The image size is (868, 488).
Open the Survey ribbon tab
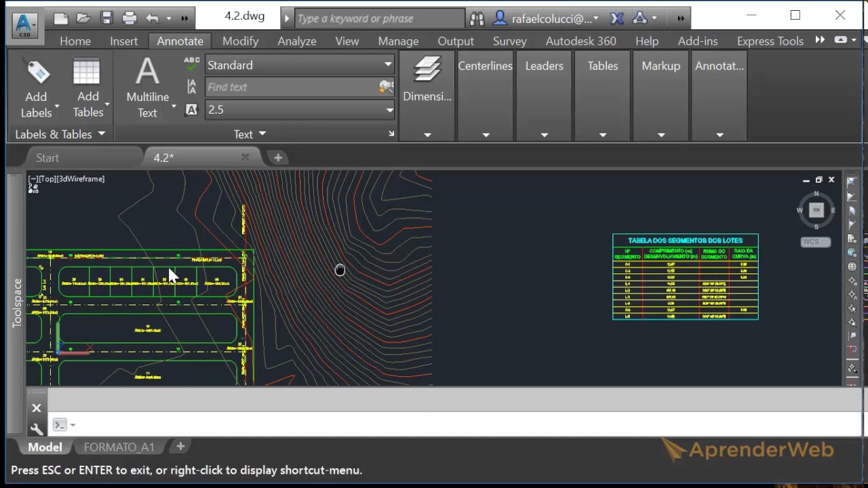510,41
